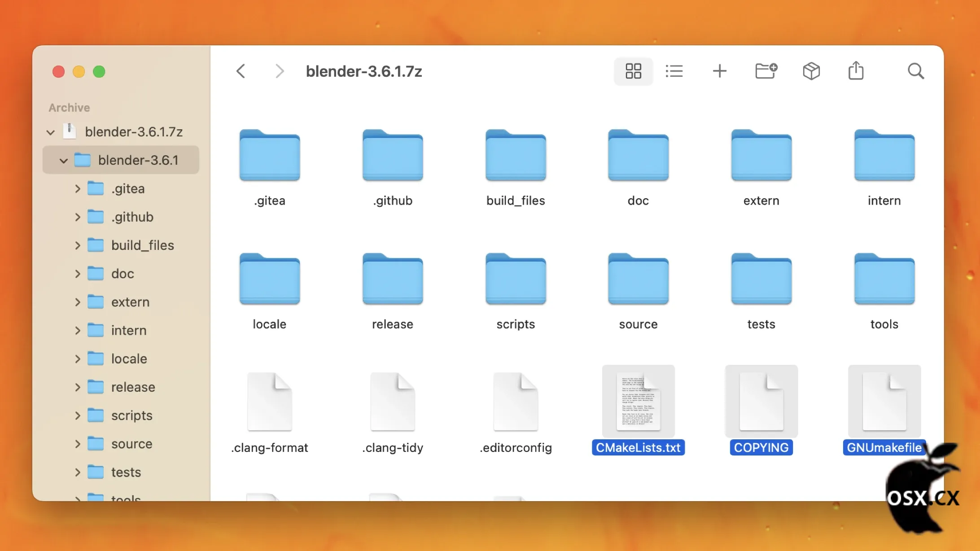The image size is (980, 551).
Task: Select the .clang-format file
Action: click(269, 401)
